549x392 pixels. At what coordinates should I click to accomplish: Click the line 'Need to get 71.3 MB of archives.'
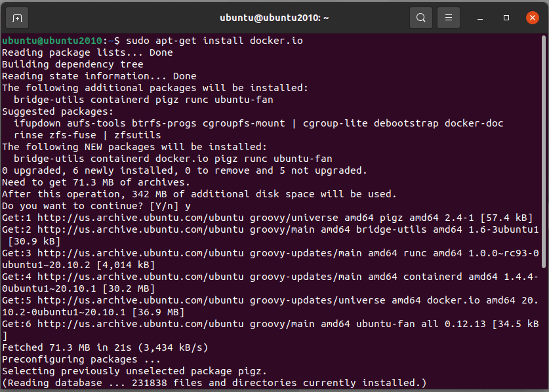(96, 182)
